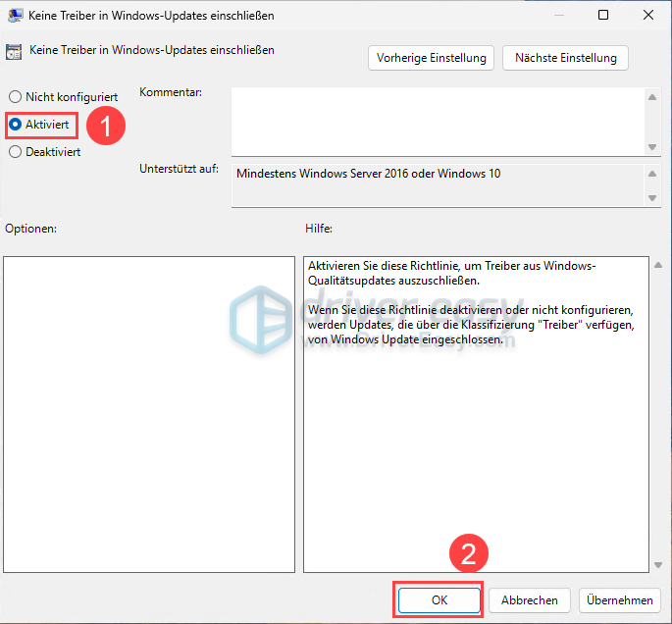The height and width of the screenshot is (624, 672).
Task: Click inside the Kommentar text box
Action: coord(438,122)
